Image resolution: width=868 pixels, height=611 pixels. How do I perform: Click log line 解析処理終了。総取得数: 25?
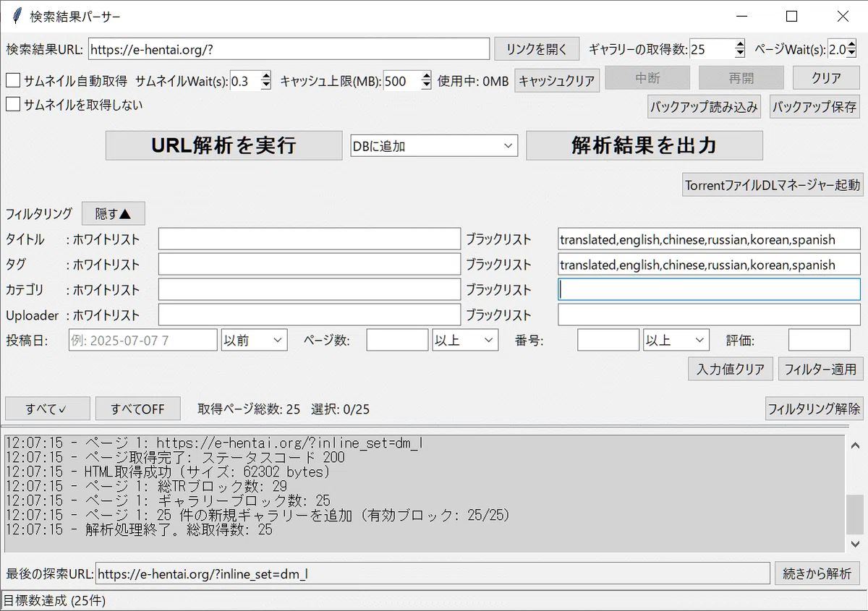(139, 530)
